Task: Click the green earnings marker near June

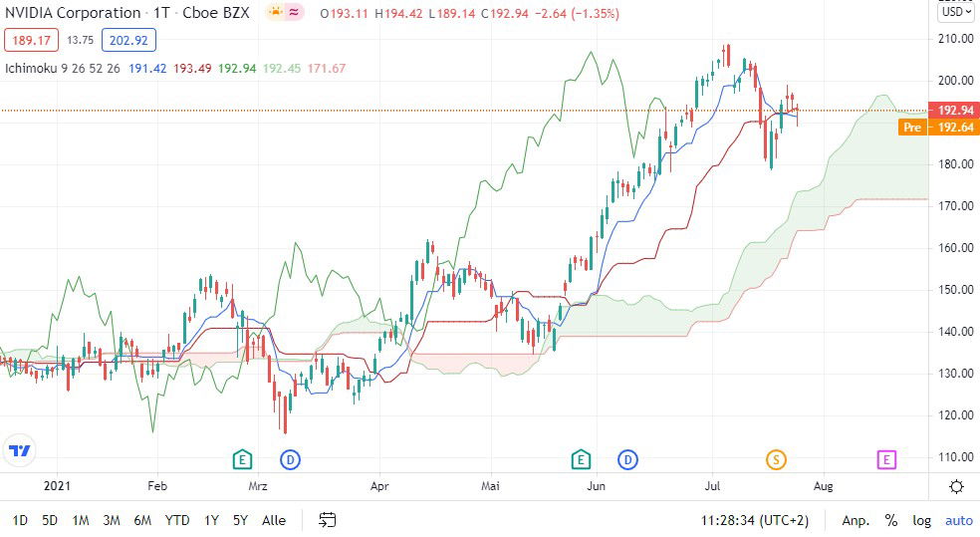Action: (580, 459)
